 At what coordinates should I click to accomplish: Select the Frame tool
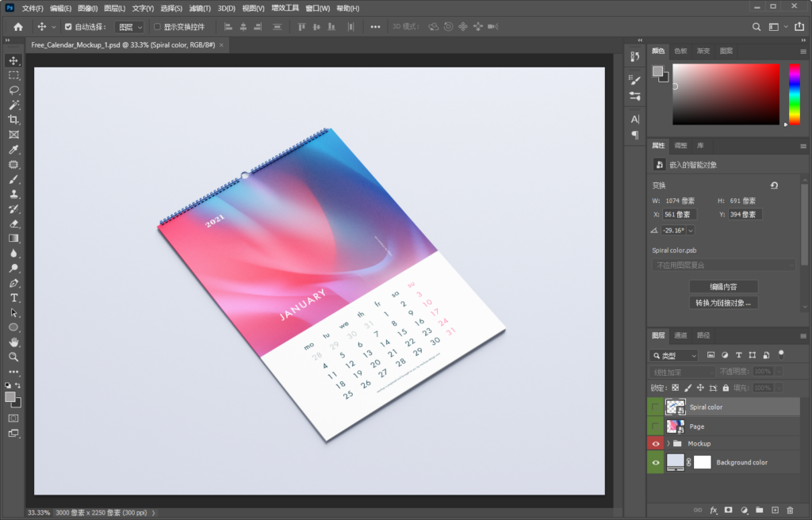click(14, 135)
